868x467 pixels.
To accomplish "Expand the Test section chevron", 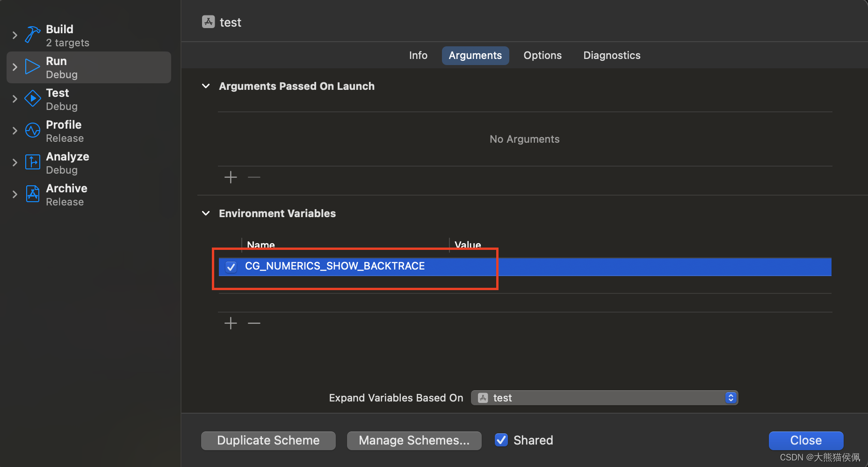I will (x=14, y=99).
